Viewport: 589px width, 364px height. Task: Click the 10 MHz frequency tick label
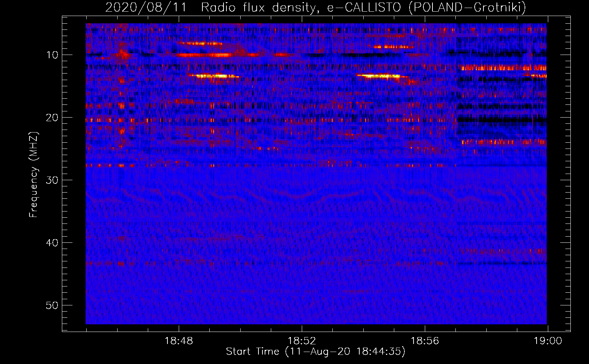point(52,55)
